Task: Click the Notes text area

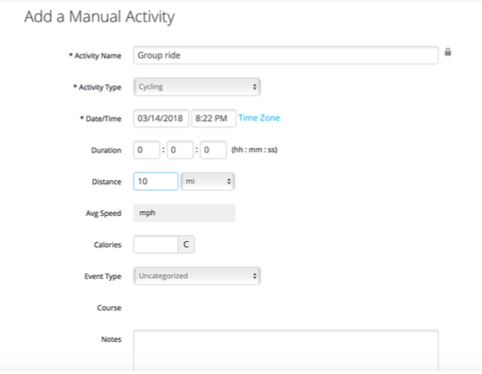Action: [x=286, y=350]
